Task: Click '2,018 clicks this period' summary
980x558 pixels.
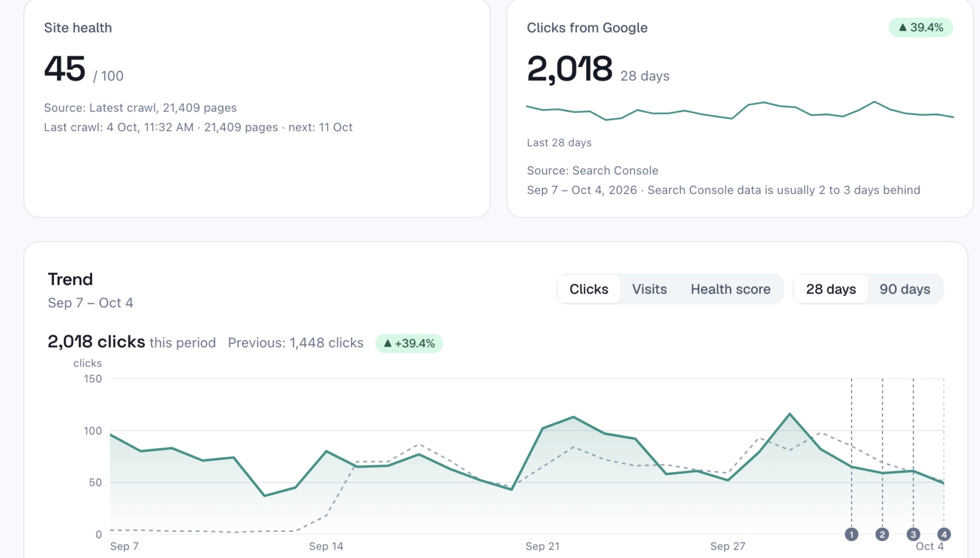Action: click(131, 342)
